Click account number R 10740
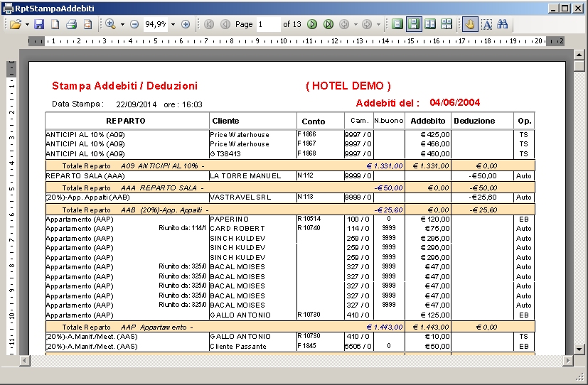 coord(309,228)
